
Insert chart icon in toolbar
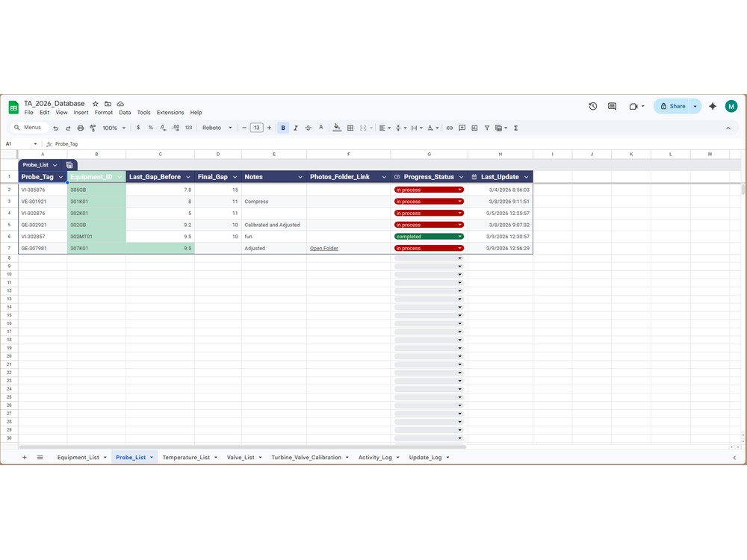tap(474, 128)
